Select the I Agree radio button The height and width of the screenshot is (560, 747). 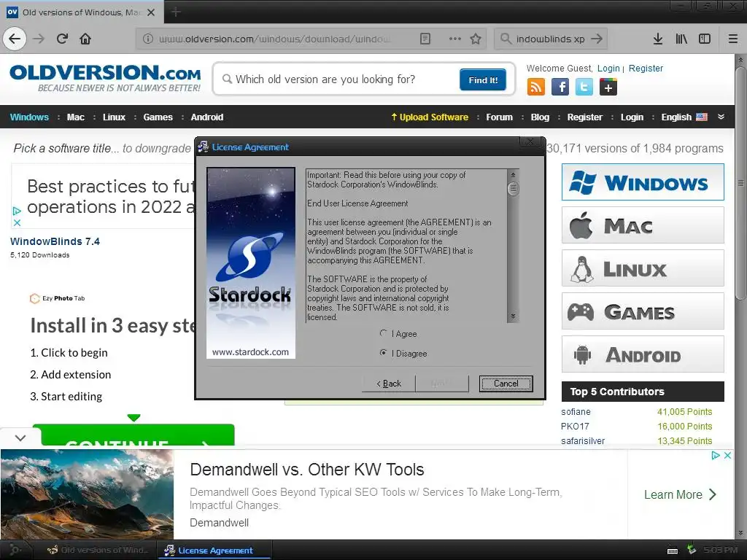[384, 333]
